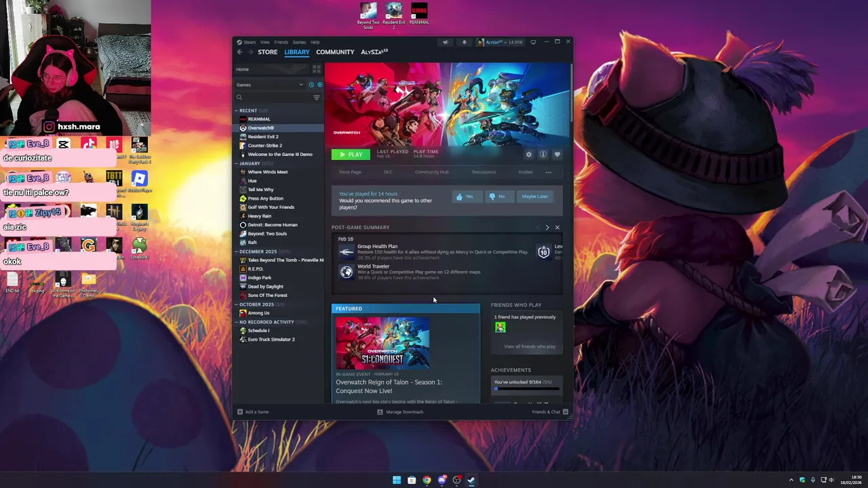
Task: Open the advanced library filters icon
Action: (316, 98)
